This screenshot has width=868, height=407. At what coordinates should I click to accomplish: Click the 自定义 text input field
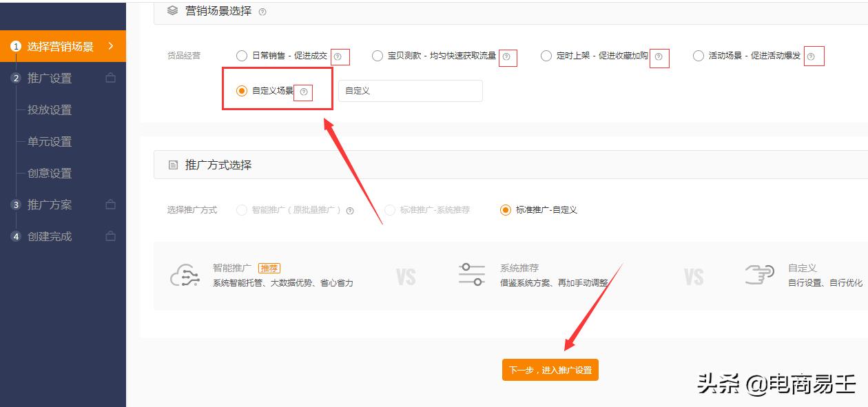[410, 90]
